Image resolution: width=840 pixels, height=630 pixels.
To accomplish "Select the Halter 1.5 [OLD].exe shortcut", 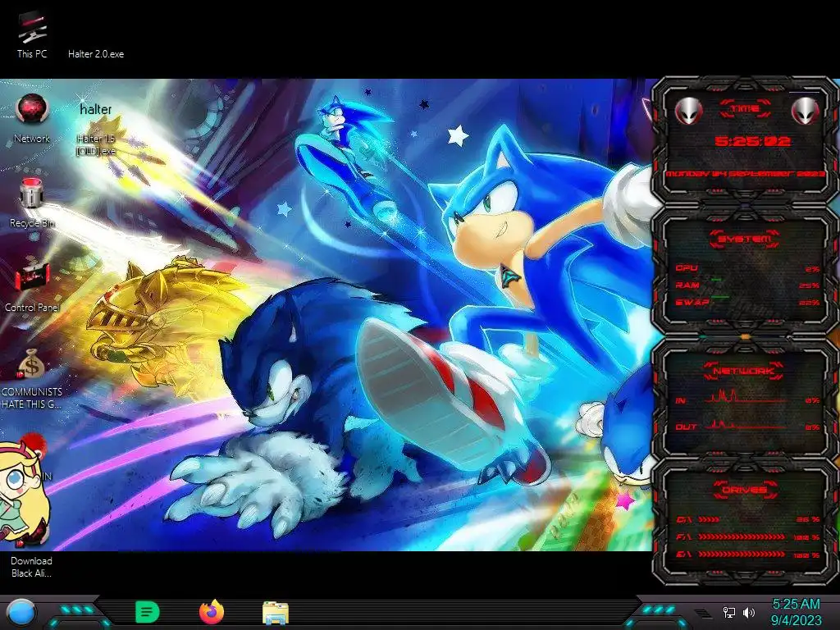I will pyautogui.click(x=96, y=130).
